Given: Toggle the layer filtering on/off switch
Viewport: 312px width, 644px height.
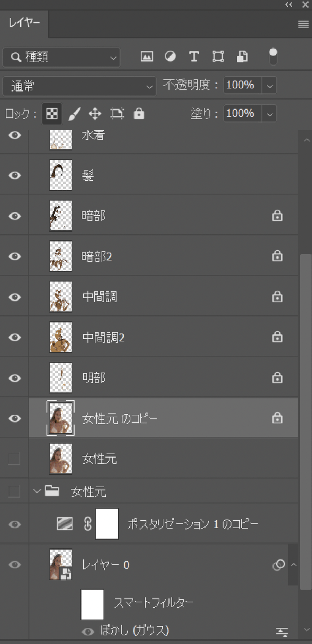Looking at the screenshot, I should click(273, 56).
